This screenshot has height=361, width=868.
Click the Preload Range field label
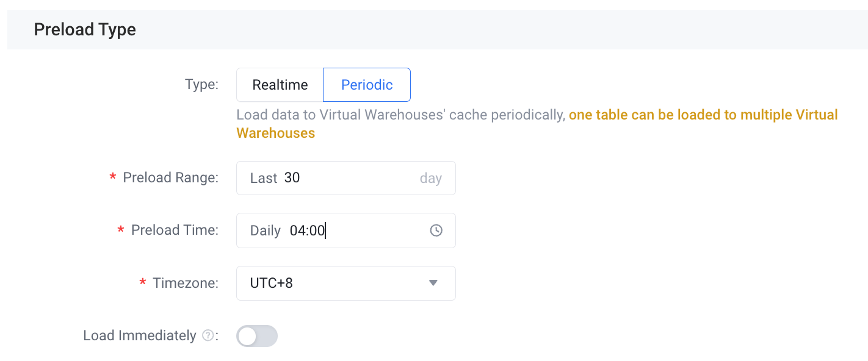[x=170, y=177]
